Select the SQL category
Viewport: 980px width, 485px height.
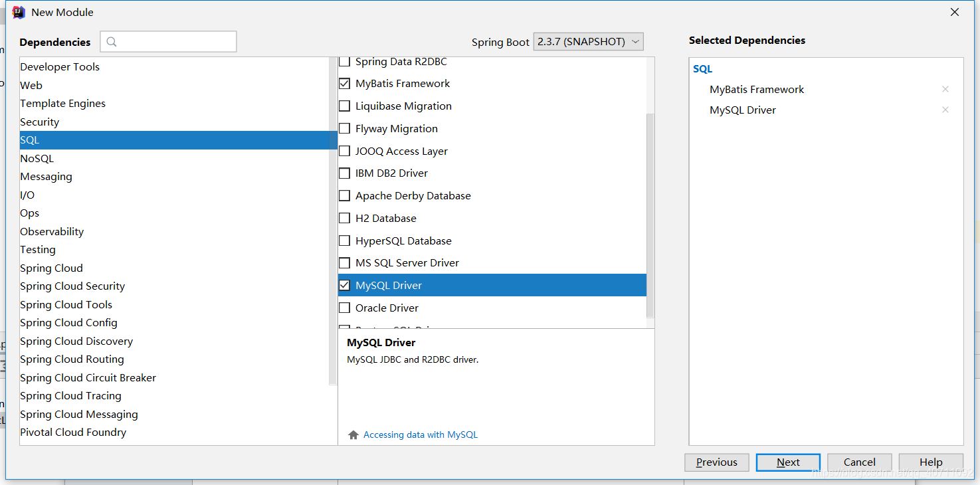[x=178, y=140]
